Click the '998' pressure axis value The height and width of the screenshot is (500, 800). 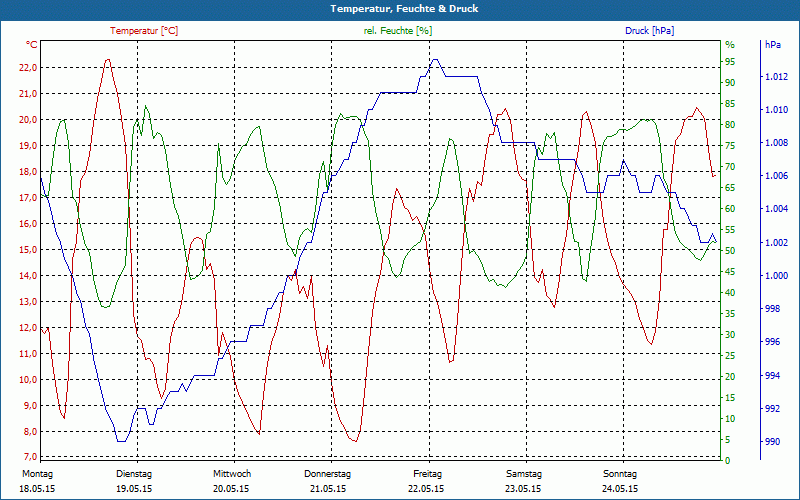tap(772, 309)
